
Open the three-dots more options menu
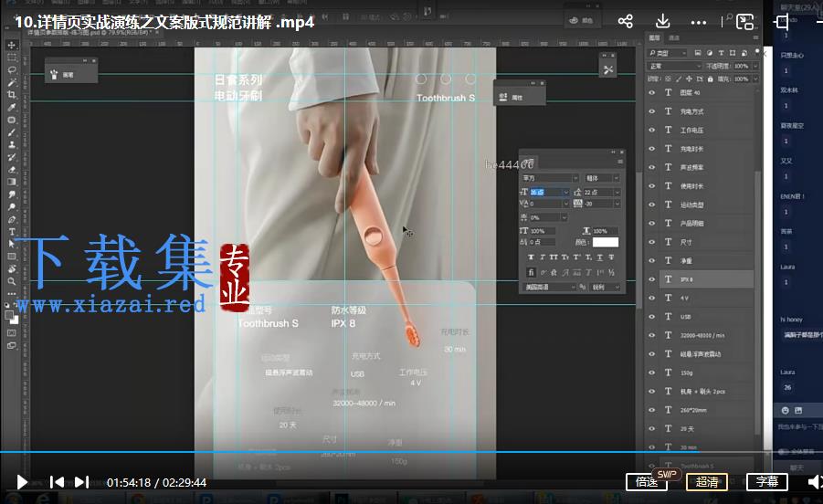pyautogui.click(x=699, y=23)
